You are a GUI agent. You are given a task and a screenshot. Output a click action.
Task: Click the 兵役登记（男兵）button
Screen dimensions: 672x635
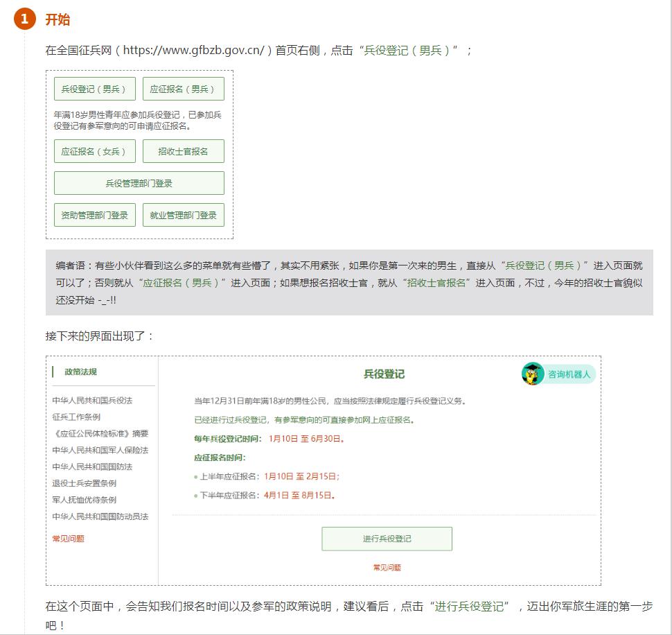click(x=95, y=89)
